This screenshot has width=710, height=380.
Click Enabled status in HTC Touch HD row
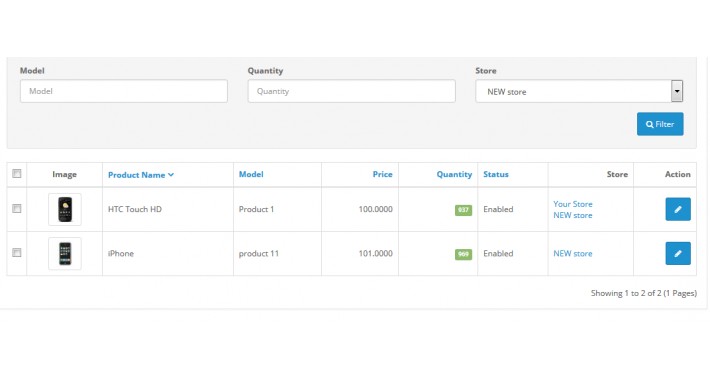click(x=498, y=209)
